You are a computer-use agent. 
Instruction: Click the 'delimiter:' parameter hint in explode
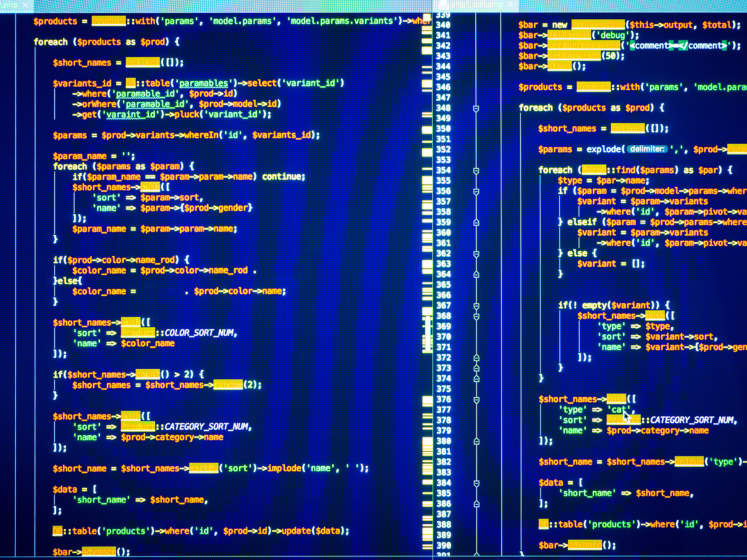tap(647, 149)
